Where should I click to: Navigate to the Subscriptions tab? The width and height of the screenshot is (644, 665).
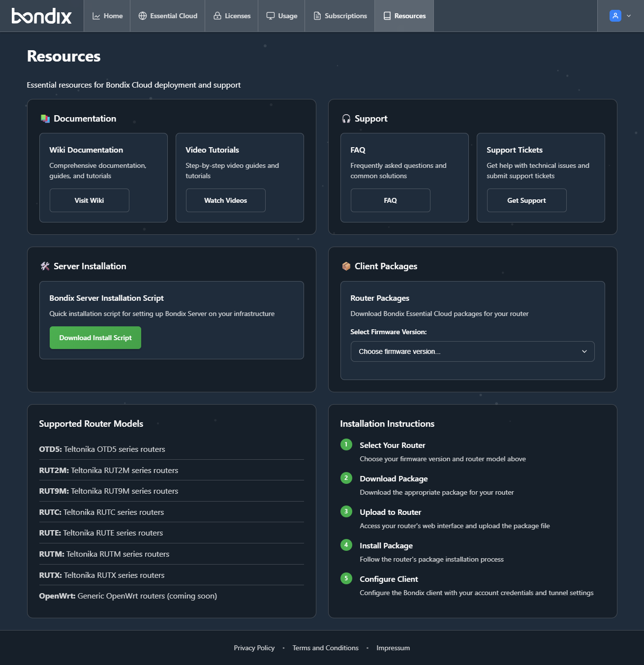[340, 16]
